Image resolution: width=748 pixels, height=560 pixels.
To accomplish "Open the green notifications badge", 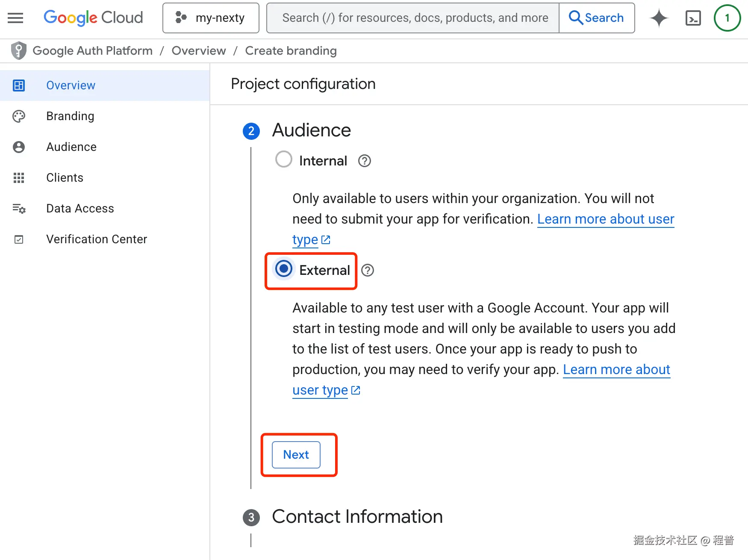I will 727,18.
